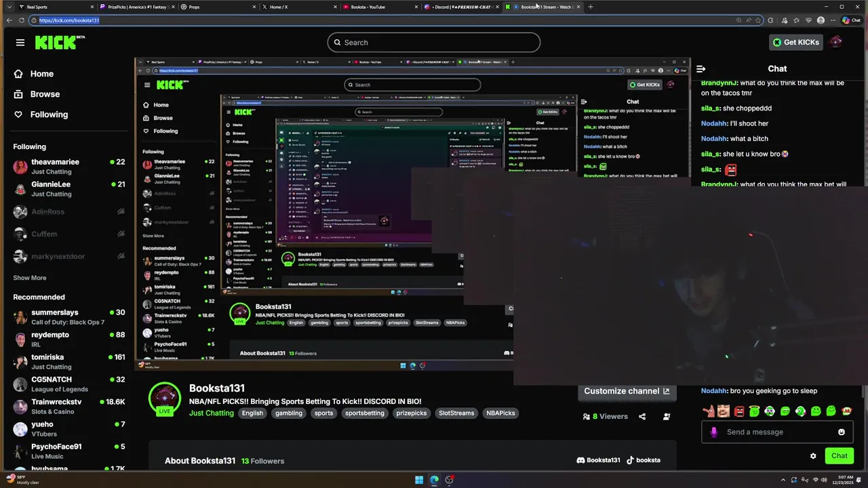Click Edge icon in taskbar

(434, 480)
